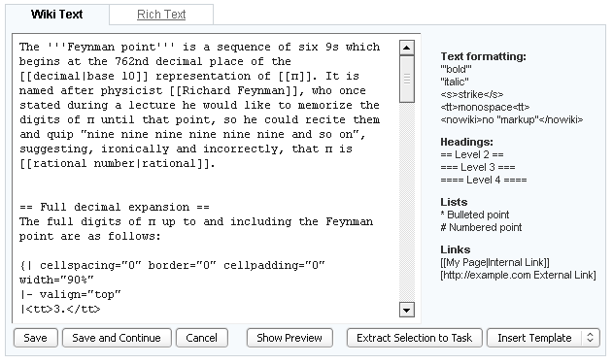Click the Insert Template up-down arrows
The image size is (613, 364).
coord(591,338)
